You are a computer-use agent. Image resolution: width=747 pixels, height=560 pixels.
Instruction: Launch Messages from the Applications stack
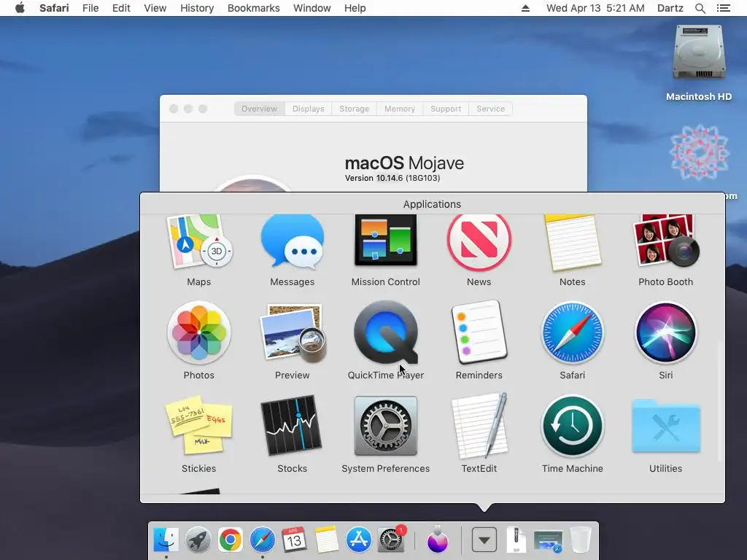tap(292, 242)
